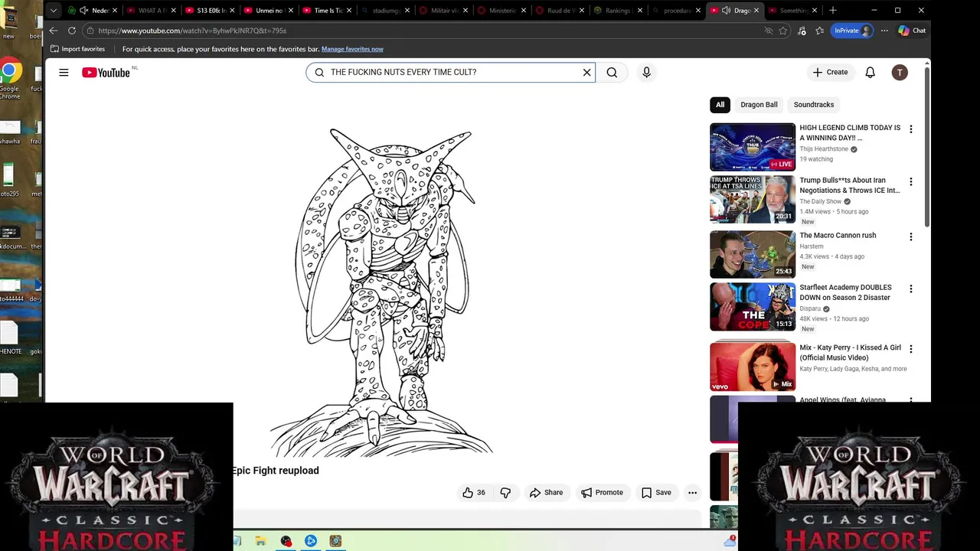This screenshot has height=551, width=980.
Task: Select the 'Soundtracks' filter chip
Action: point(813,105)
